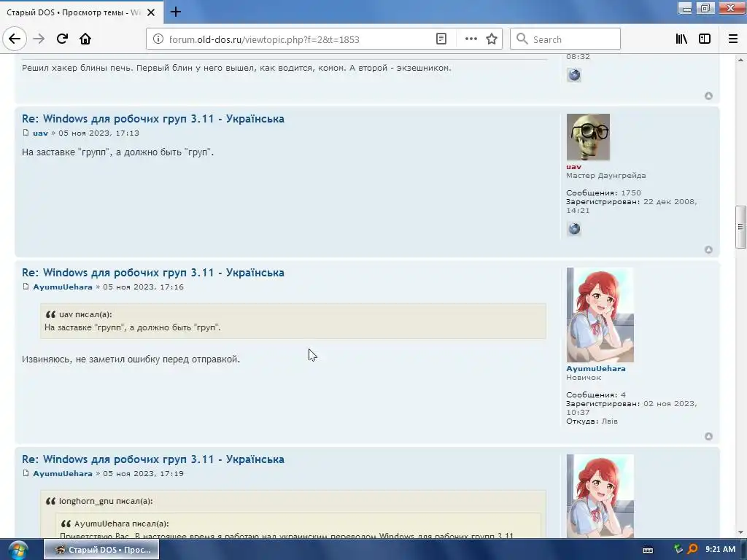
Task: Toggle reader view in address bar
Action: click(441, 39)
